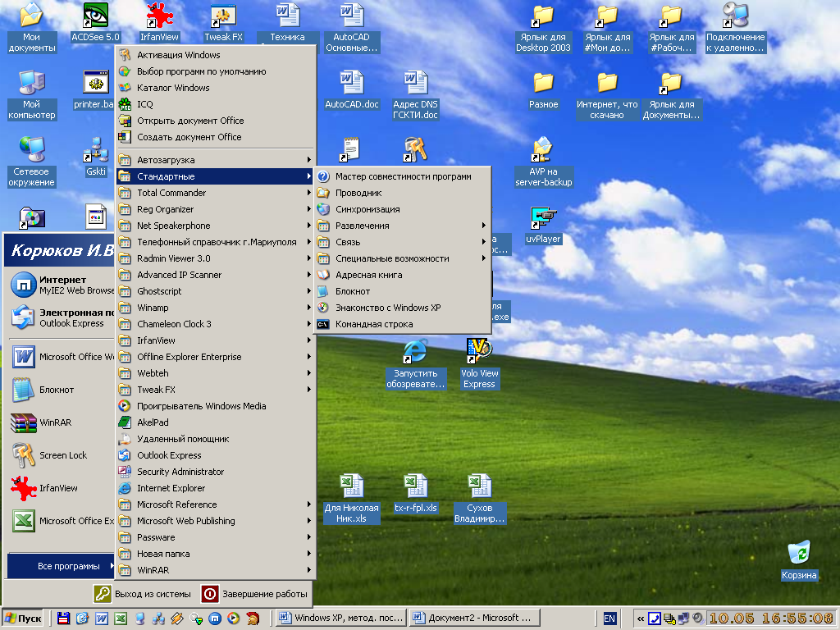
Task: Click the Все программы button
Action: (61, 566)
